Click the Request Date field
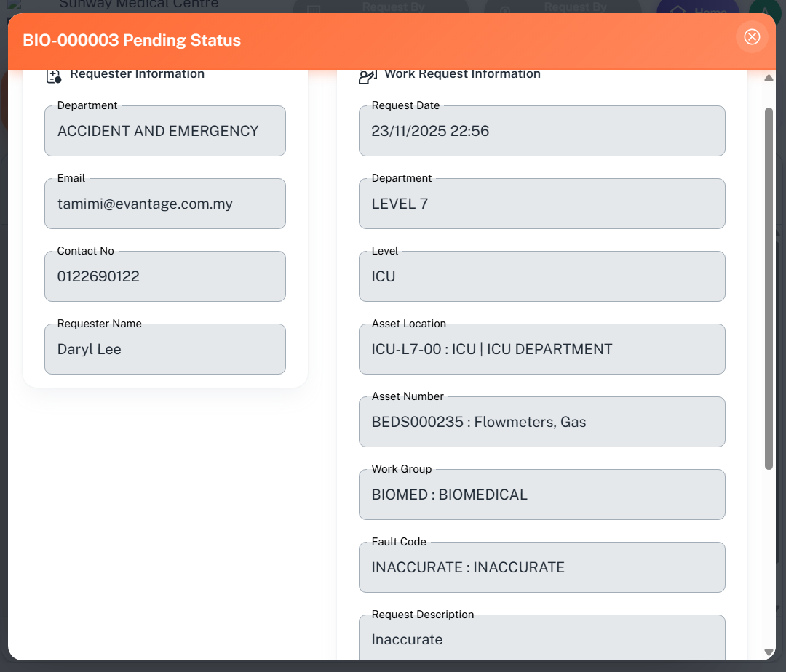Screen dimensions: 786x672 click(x=541, y=132)
